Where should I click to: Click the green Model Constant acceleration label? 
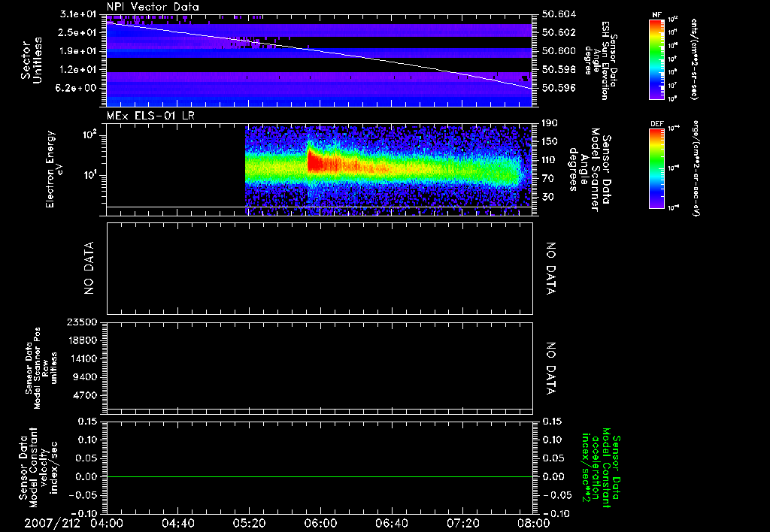click(x=601, y=467)
